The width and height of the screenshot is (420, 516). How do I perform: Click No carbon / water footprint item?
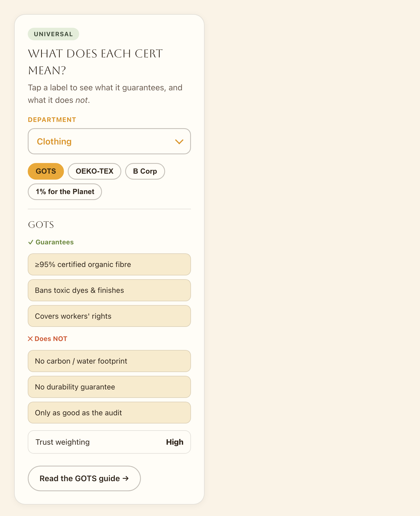point(109,361)
